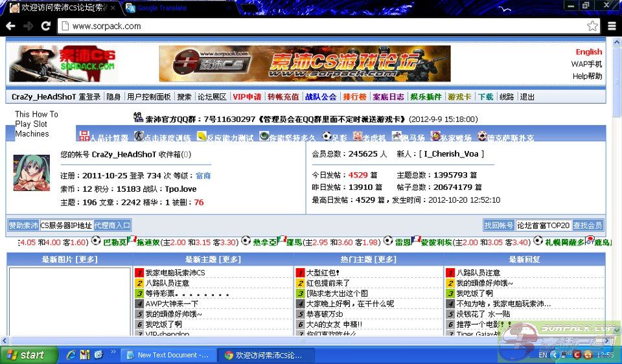Click the QQ group announcement icon
The height and width of the screenshot is (364, 622).
138,117
